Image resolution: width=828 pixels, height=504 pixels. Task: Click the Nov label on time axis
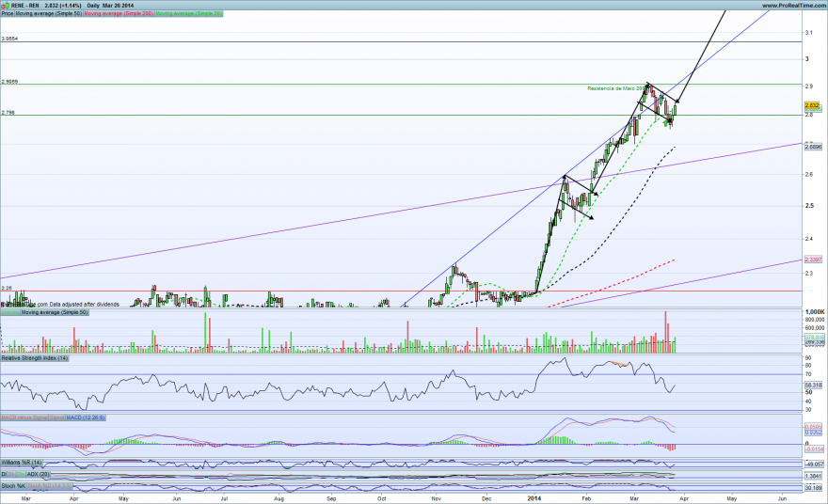tap(437, 498)
